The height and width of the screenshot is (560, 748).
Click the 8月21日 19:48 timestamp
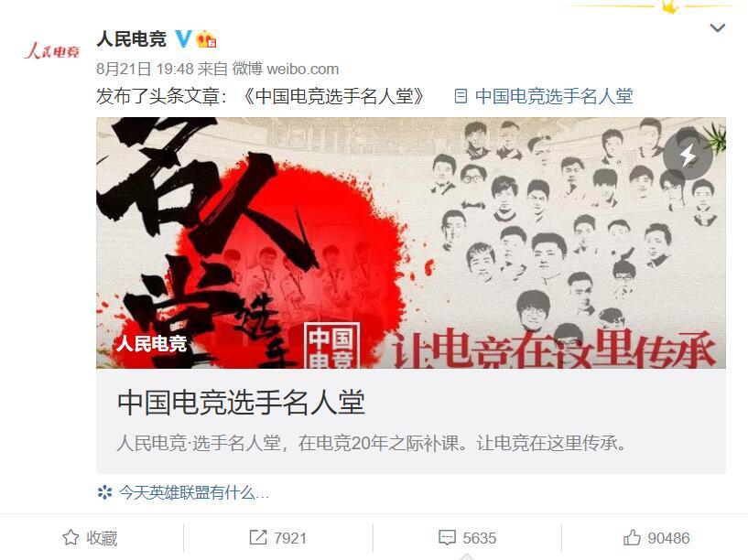(145, 69)
